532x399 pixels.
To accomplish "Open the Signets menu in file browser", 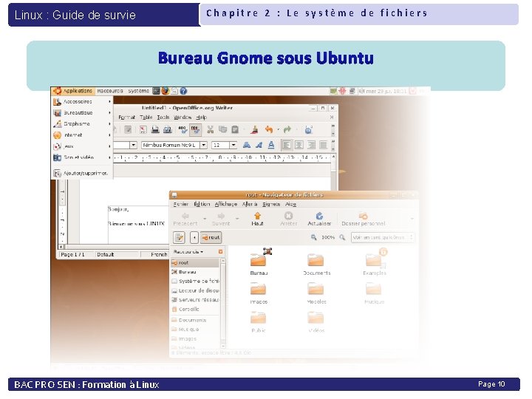I will 271,204.
